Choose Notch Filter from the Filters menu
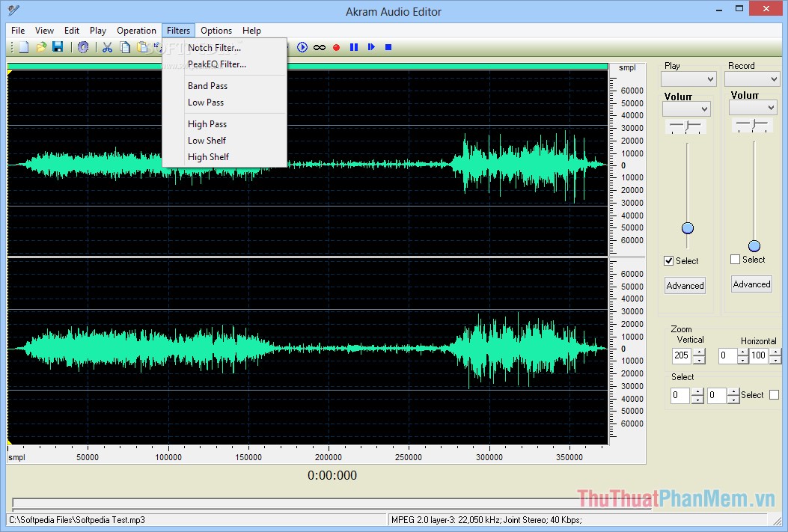 click(x=213, y=47)
